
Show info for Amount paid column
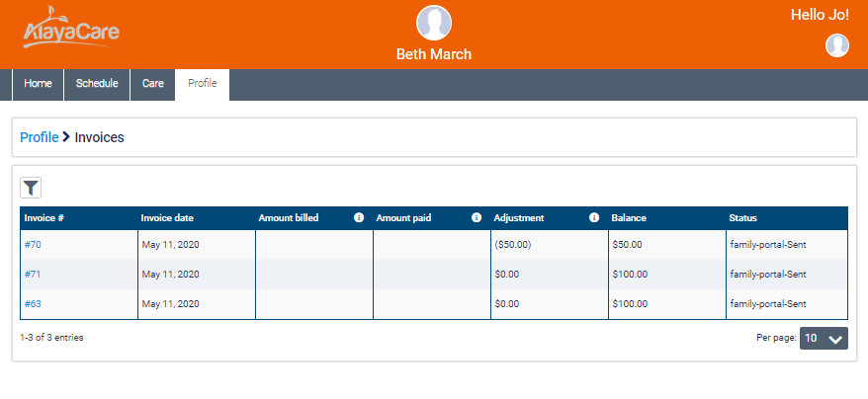477,218
